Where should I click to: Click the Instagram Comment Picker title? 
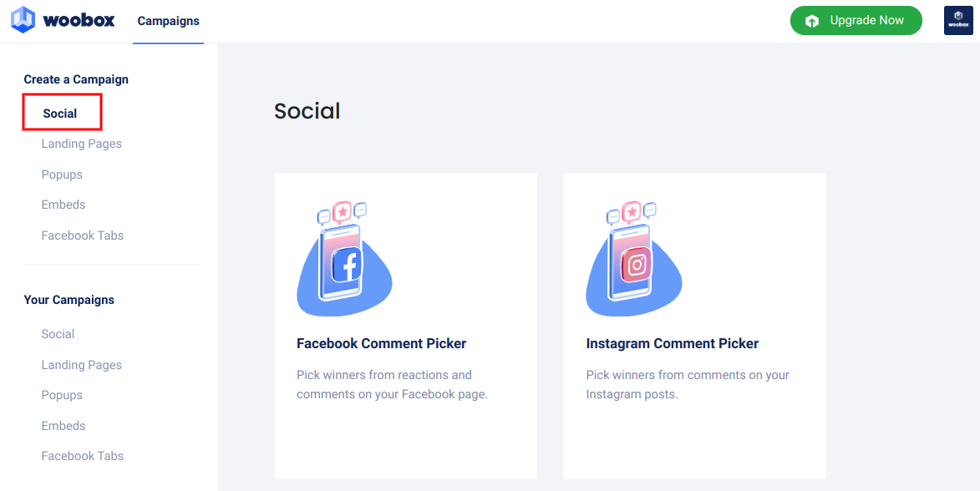pos(672,343)
